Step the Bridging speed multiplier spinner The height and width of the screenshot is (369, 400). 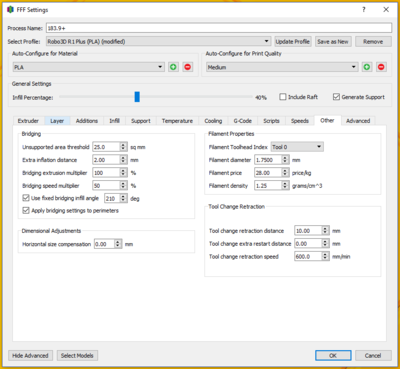tap(123, 186)
